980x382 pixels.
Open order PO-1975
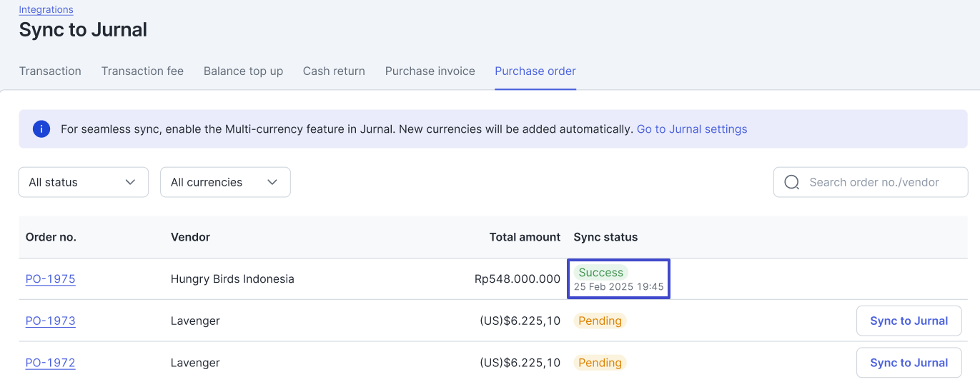coord(50,279)
